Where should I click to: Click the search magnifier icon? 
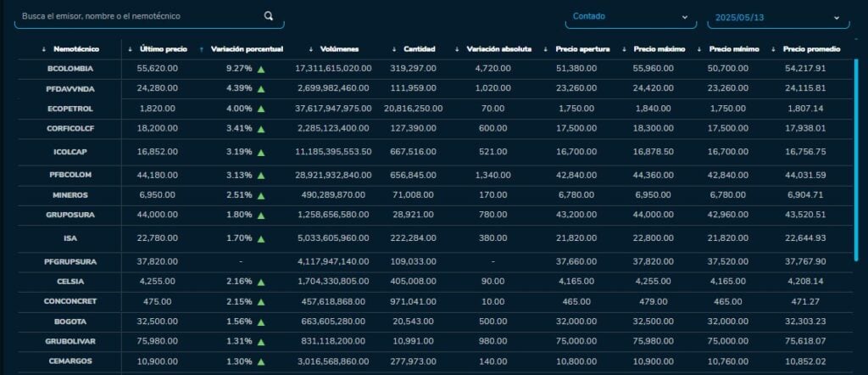click(269, 16)
